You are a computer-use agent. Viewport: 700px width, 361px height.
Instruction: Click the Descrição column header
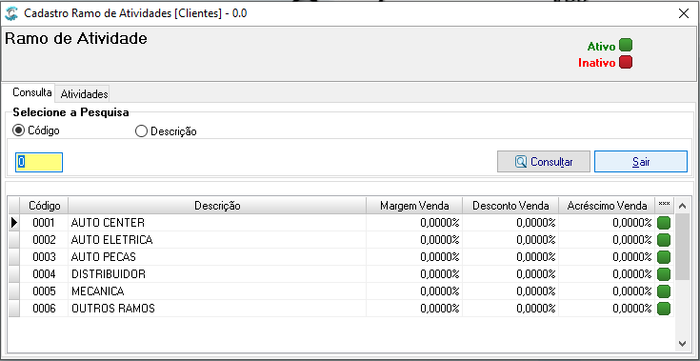217,206
